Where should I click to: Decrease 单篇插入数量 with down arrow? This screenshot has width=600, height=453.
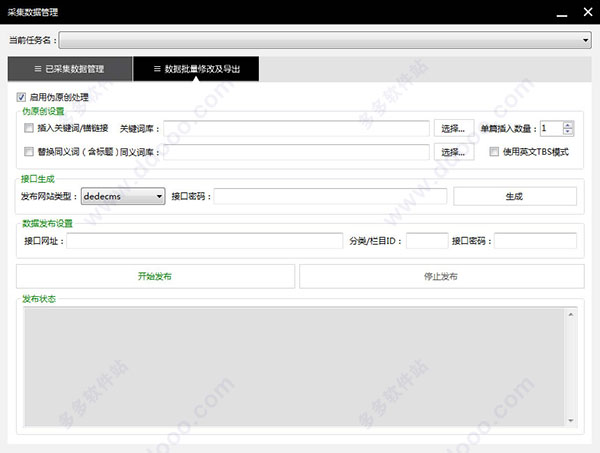point(568,132)
